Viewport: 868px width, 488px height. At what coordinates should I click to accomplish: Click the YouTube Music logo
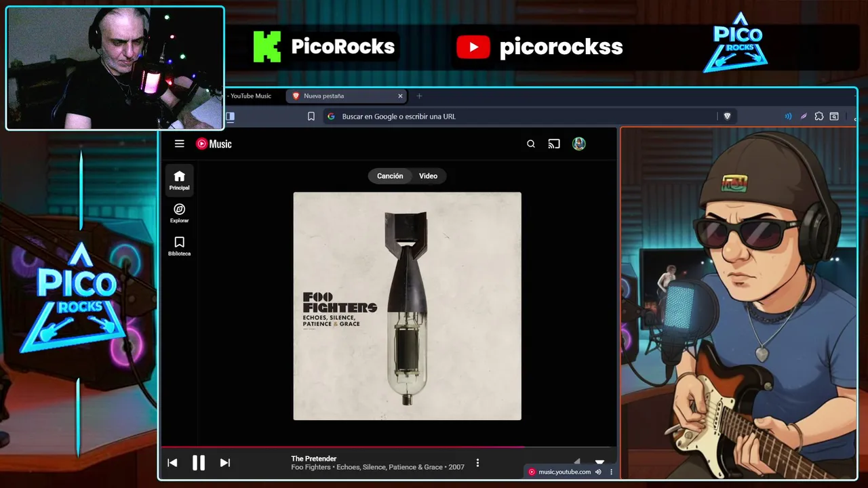coord(214,144)
